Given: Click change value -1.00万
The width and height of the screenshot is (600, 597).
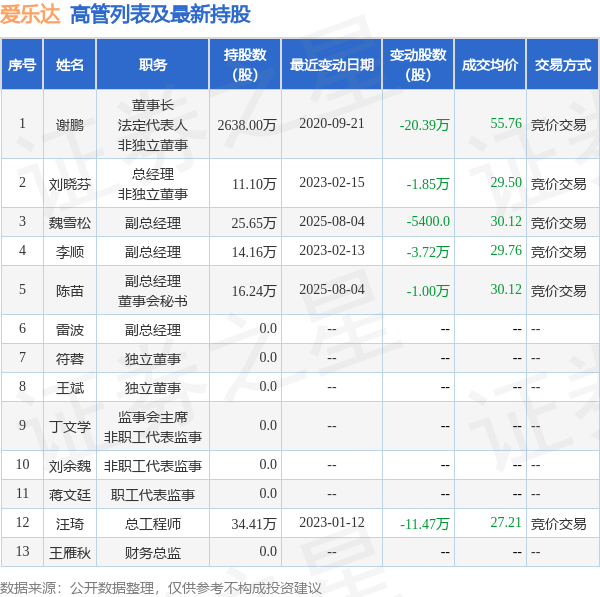Looking at the screenshot, I should pos(428,291).
